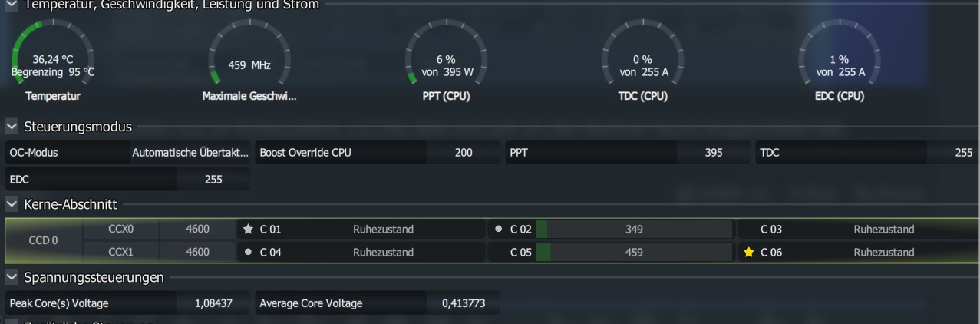Click the CCX0 frequency value 4600
The height and width of the screenshot is (324, 980).
coord(197,229)
